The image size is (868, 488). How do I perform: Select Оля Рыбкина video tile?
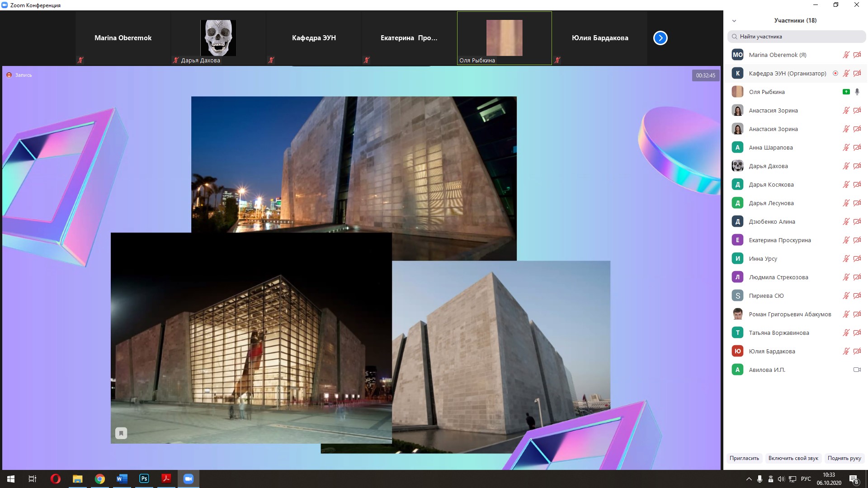click(504, 38)
